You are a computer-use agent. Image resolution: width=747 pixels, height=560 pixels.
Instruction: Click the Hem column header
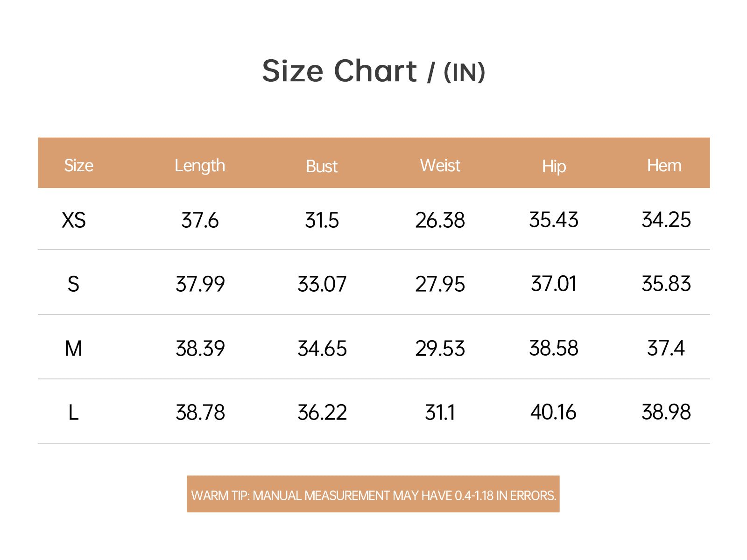point(664,166)
